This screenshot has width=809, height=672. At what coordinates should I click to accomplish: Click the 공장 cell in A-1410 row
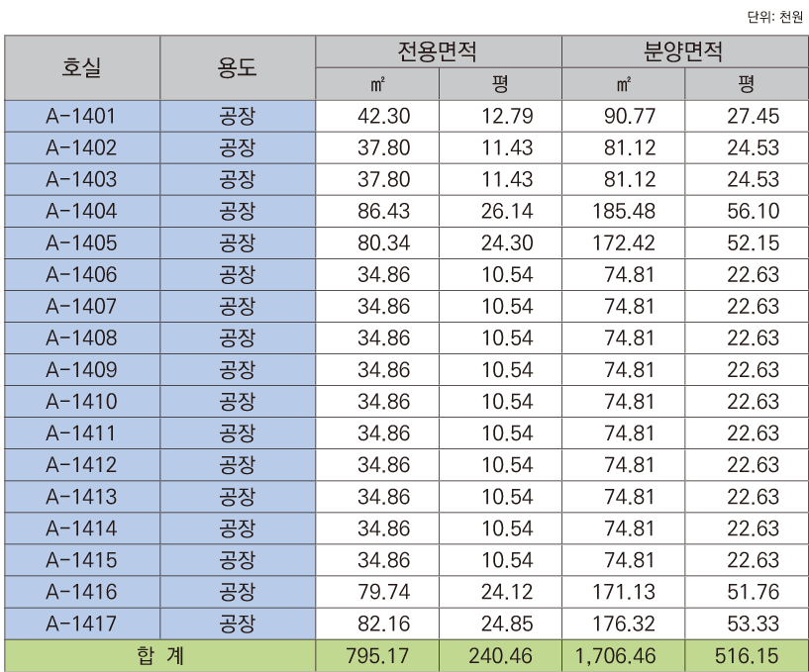point(238,402)
